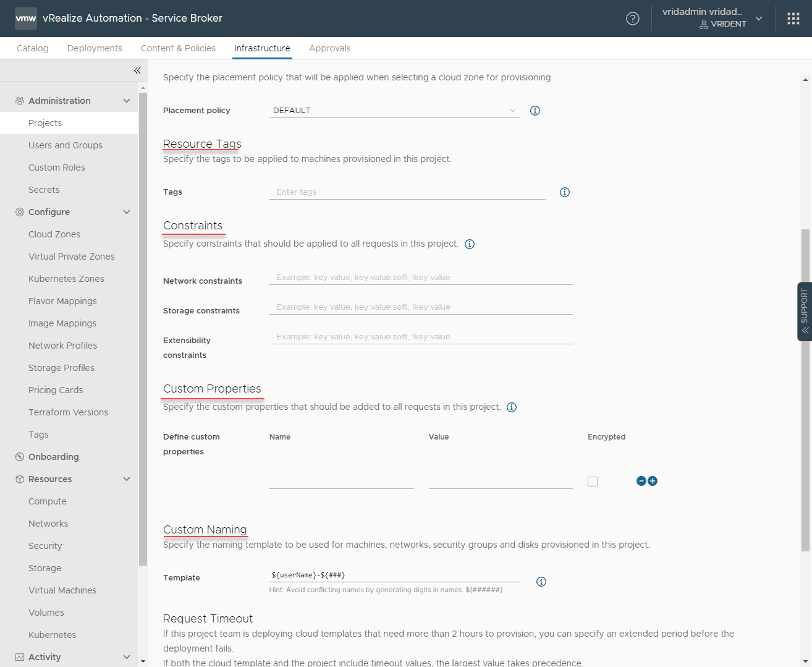Click the Onboarding compass icon
The image size is (812, 667).
point(20,457)
